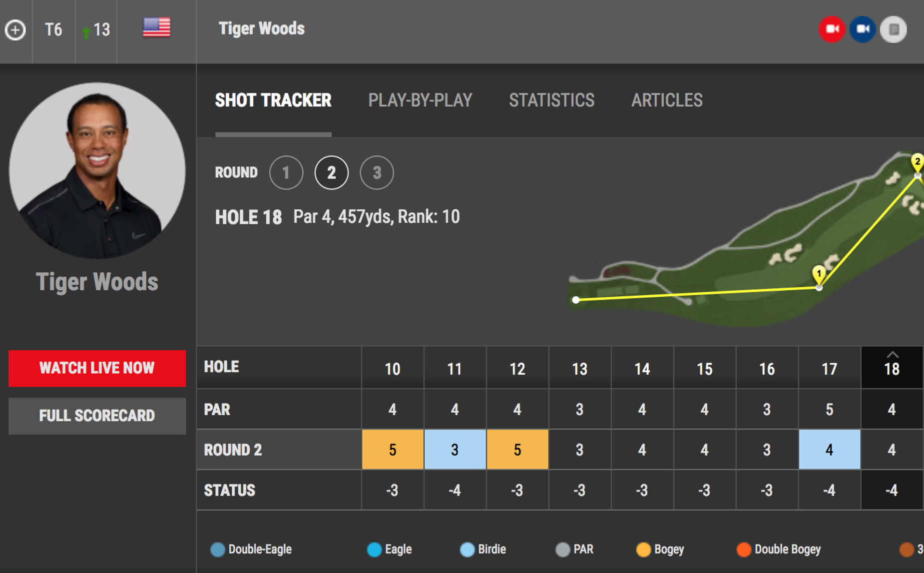This screenshot has width=924, height=573.
Task: Select Round 1 circle
Action: pyautogui.click(x=286, y=173)
